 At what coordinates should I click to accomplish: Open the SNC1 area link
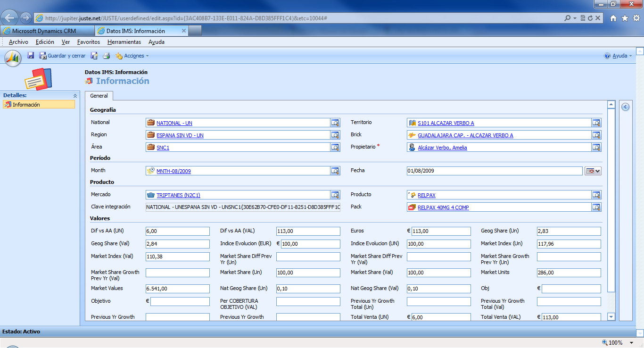[163, 148]
